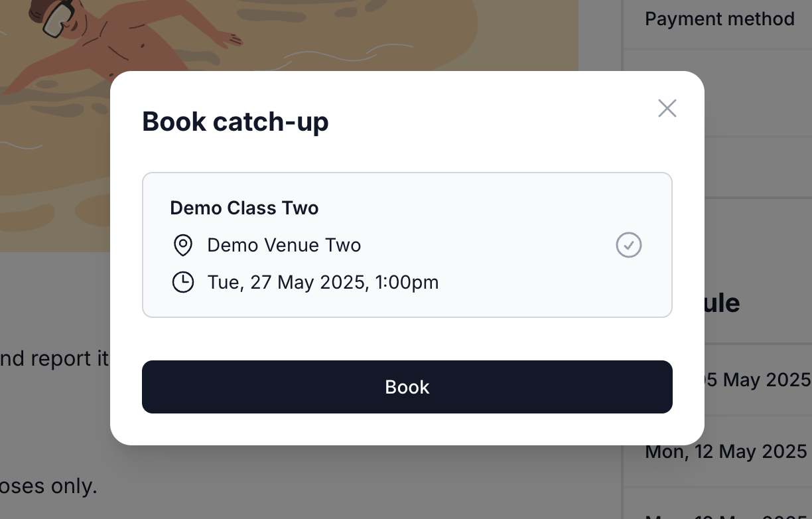Click Demo Class Two title text
This screenshot has width=812, height=519.
click(x=244, y=208)
